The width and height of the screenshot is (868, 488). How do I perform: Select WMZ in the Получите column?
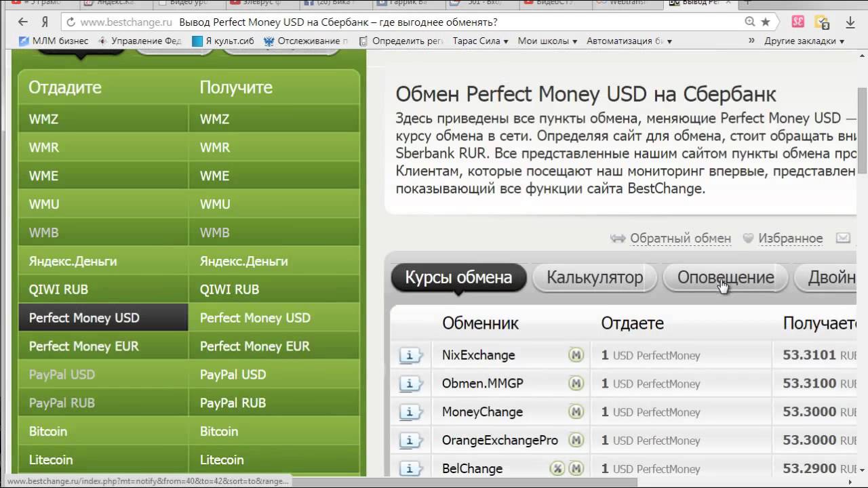click(274, 119)
